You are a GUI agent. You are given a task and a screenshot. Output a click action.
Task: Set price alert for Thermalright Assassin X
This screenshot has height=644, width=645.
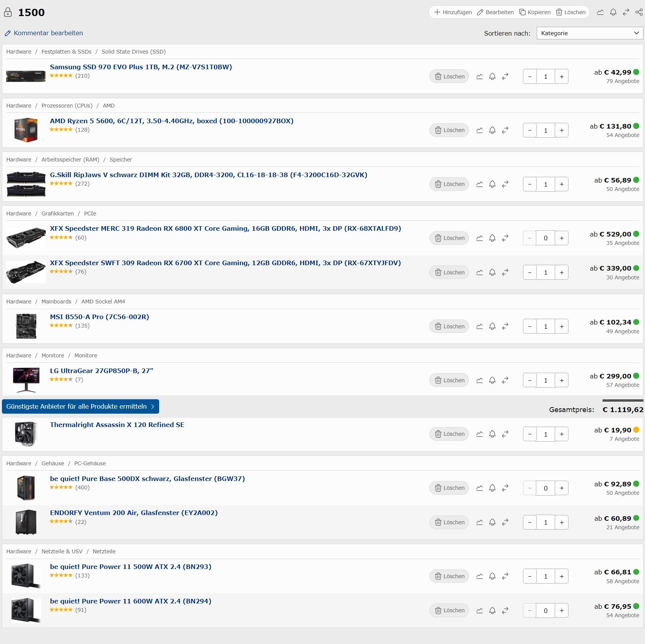pos(492,434)
